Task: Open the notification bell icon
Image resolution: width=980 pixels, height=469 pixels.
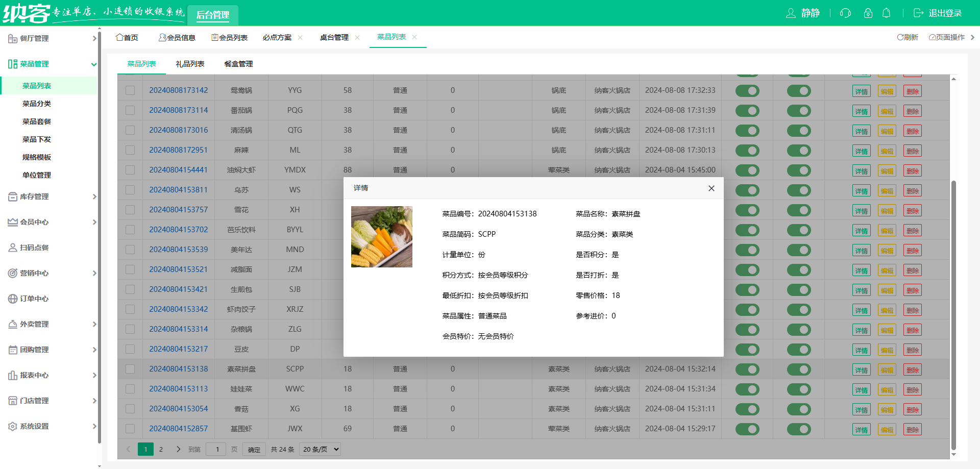Action: point(887,13)
